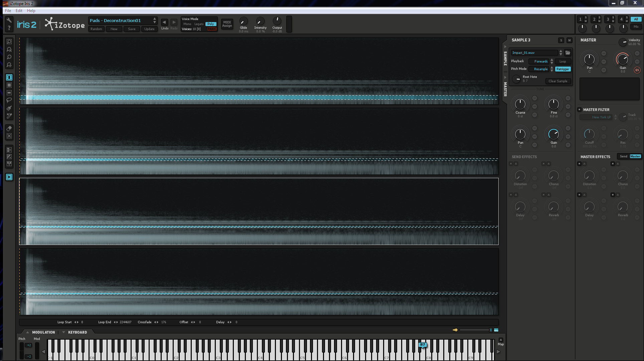Enable the Master Filter power toggle
The image size is (644, 361).
click(x=580, y=110)
